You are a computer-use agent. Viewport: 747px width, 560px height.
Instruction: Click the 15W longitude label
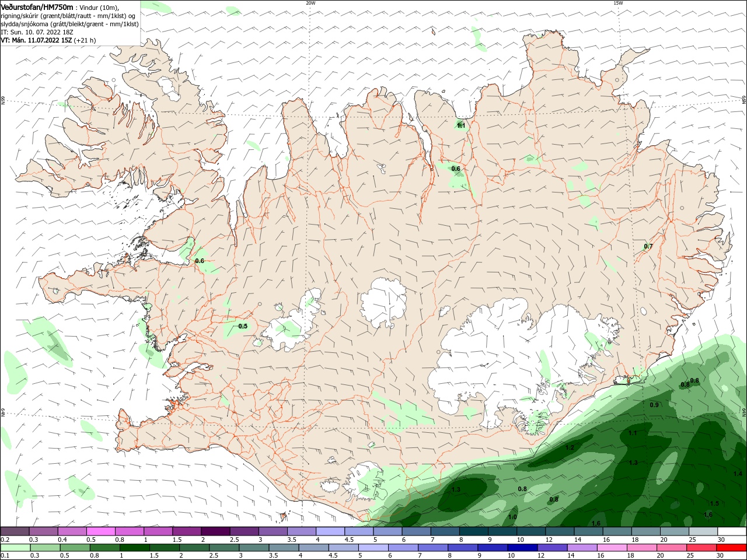pyautogui.click(x=618, y=3)
